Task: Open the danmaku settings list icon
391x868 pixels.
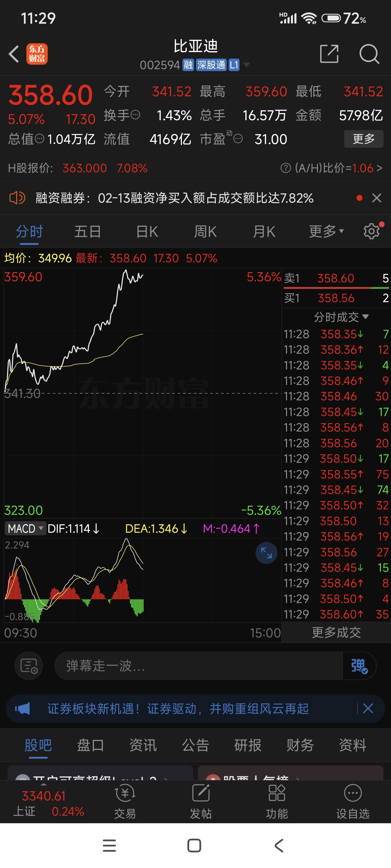Action: (29, 666)
